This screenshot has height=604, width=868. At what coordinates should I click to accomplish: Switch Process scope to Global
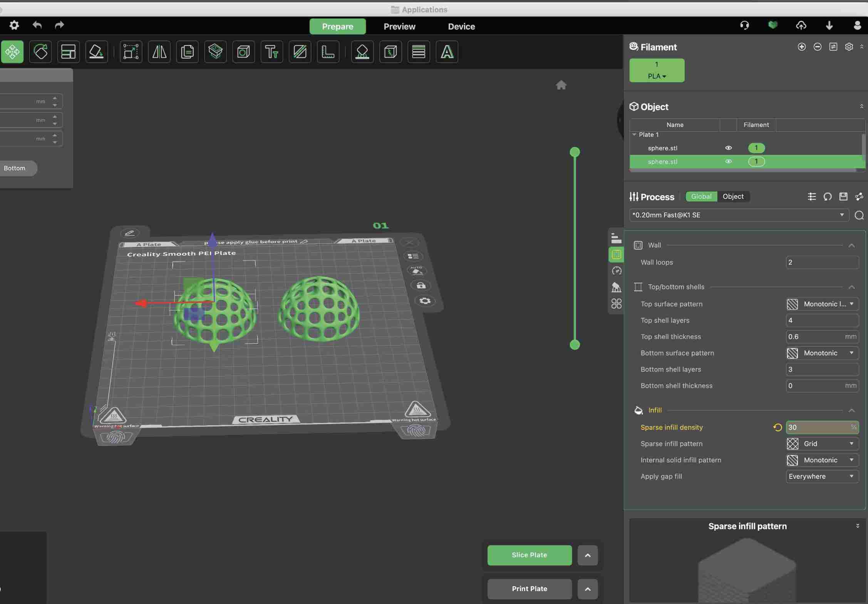point(701,196)
